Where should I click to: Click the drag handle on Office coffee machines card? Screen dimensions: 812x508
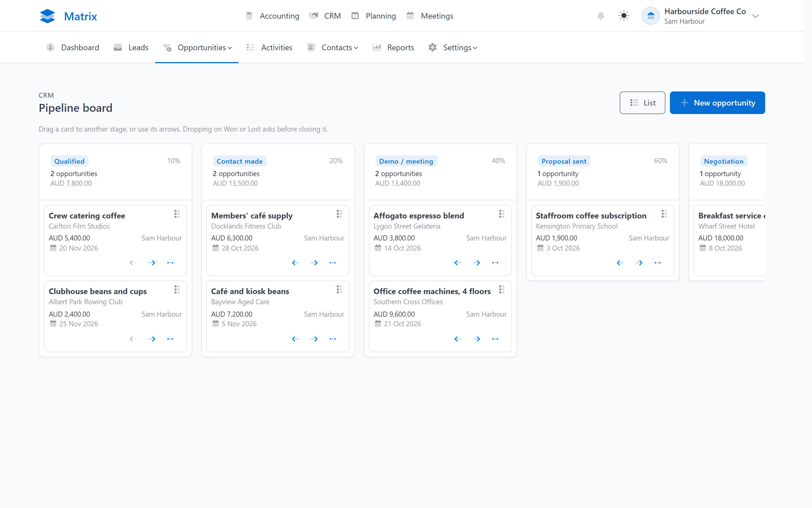point(502,290)
